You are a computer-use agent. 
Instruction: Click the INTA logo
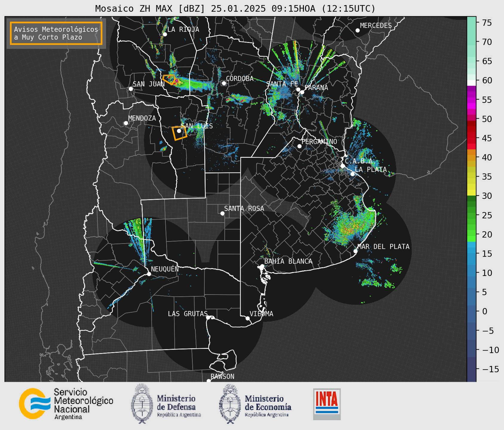(327, 404)
